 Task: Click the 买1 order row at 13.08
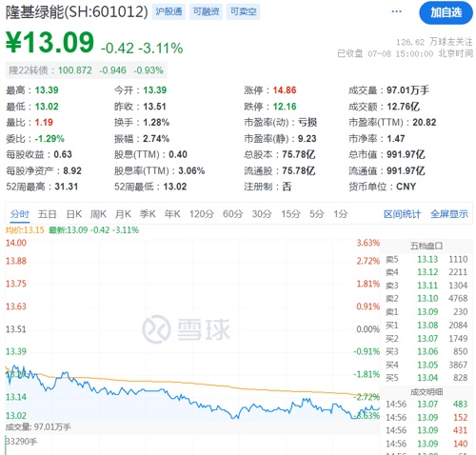tap(426, 326)
